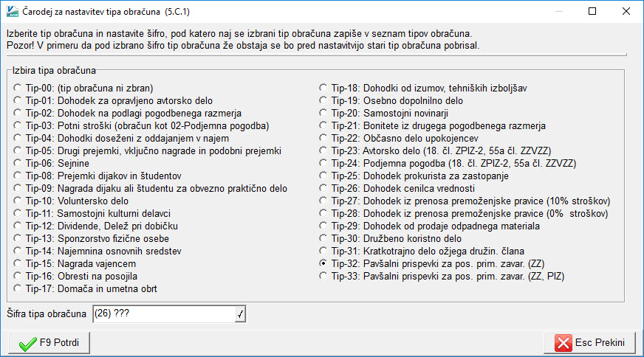Cancel using the red X Esc Prekini button
The image size is (644, 357).
click(589, 343)
